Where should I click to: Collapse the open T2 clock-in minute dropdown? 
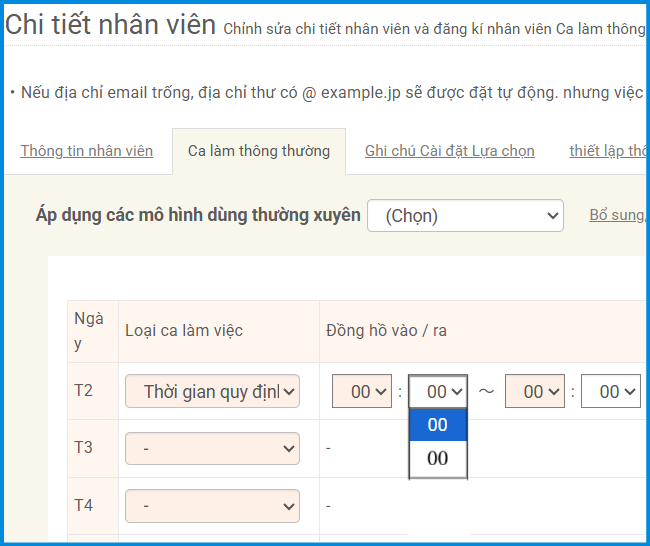[438, 392]
